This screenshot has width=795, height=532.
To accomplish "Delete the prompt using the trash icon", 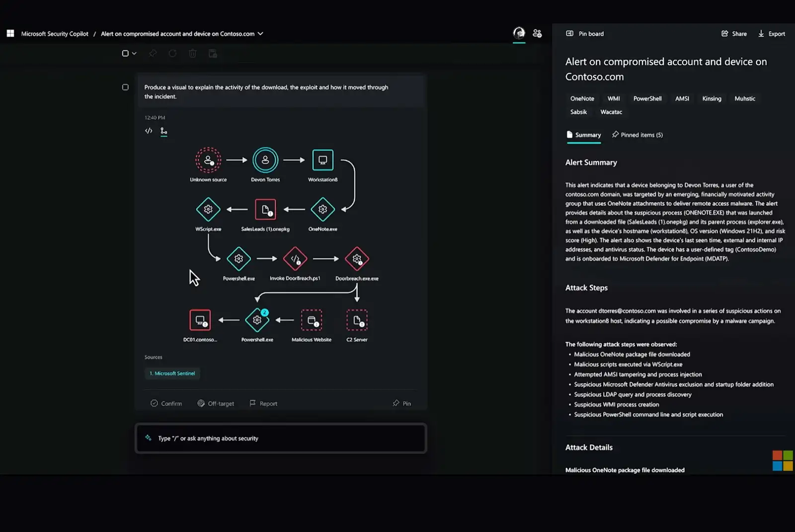I will tap(192, 53).
